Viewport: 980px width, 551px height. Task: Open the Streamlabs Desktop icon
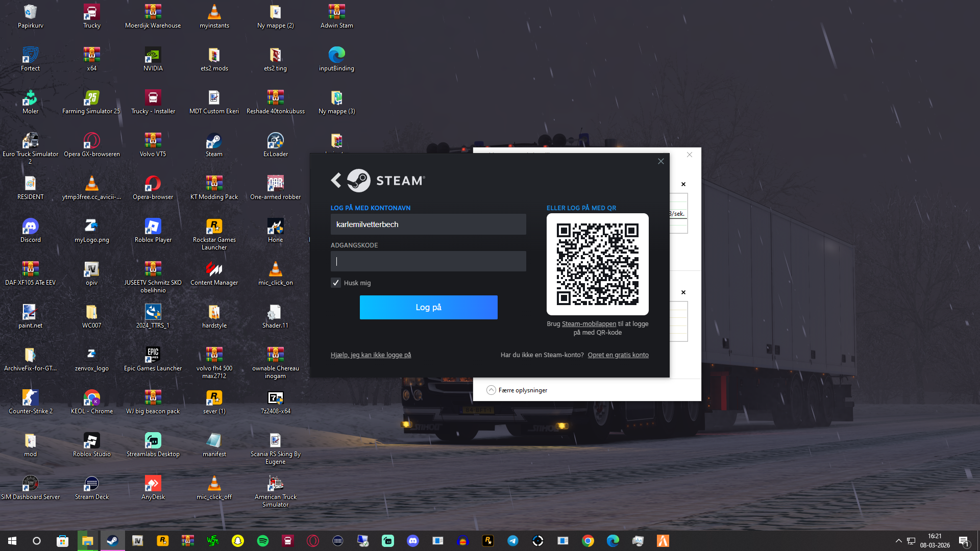153,441
